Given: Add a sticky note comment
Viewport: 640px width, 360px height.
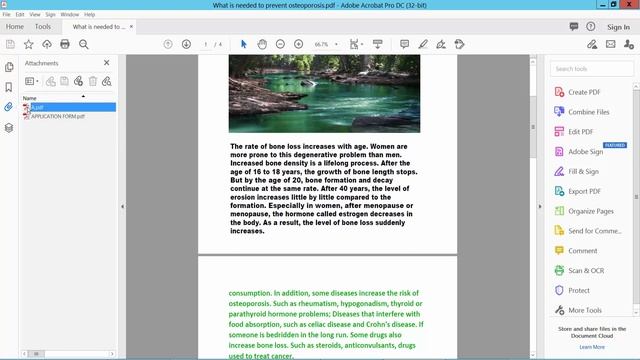Looking at the screenshot, I should [x=404, y=44].
